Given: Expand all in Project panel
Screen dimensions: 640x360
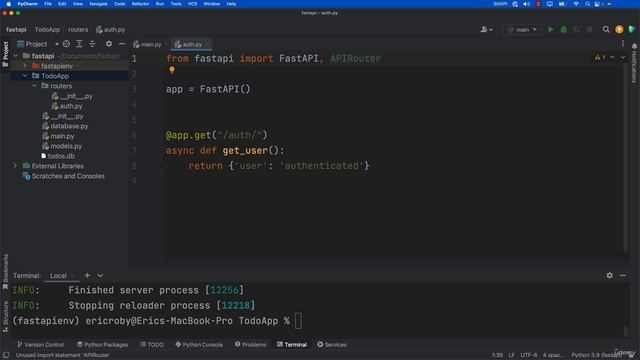Looking at the screenshot, I should (x=79, y=44).
